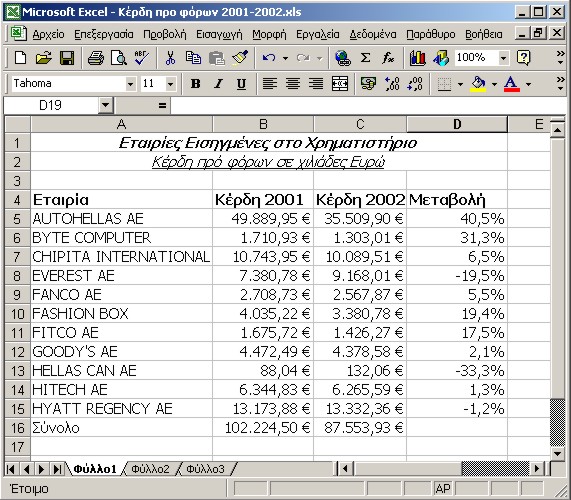This screenshot has height=500, width=571.
Task: Increase decimal places
Action: click(392, 84)
